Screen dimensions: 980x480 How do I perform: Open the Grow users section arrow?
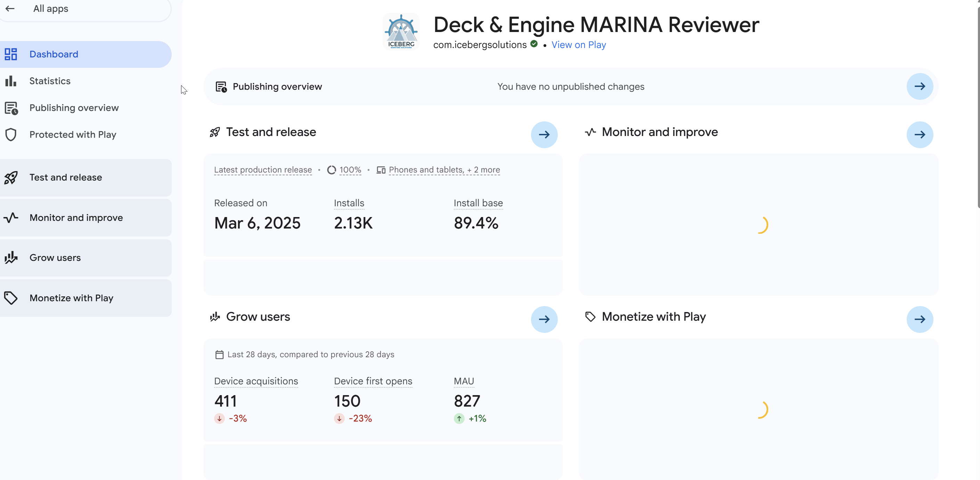pyautogui.click(x=544, y=319)
